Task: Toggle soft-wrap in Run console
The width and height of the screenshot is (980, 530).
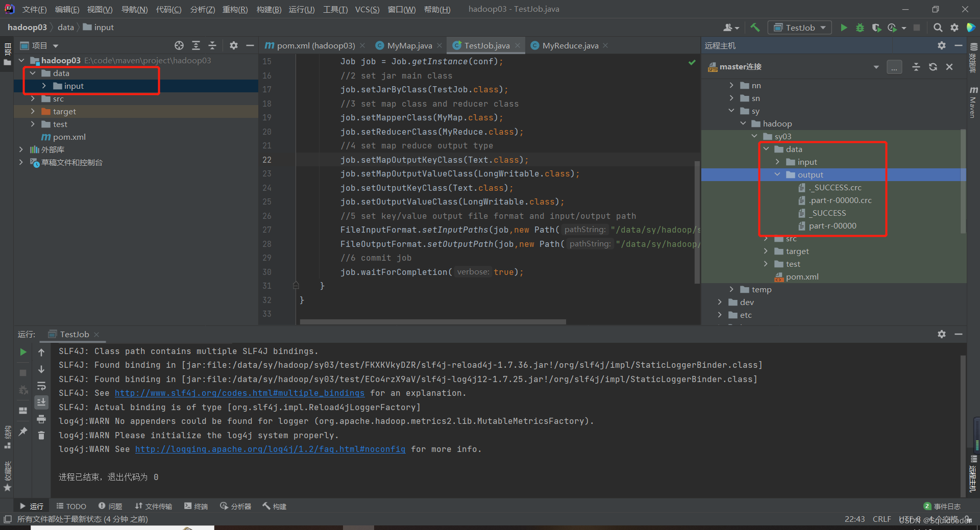Action: click(41, 386)
